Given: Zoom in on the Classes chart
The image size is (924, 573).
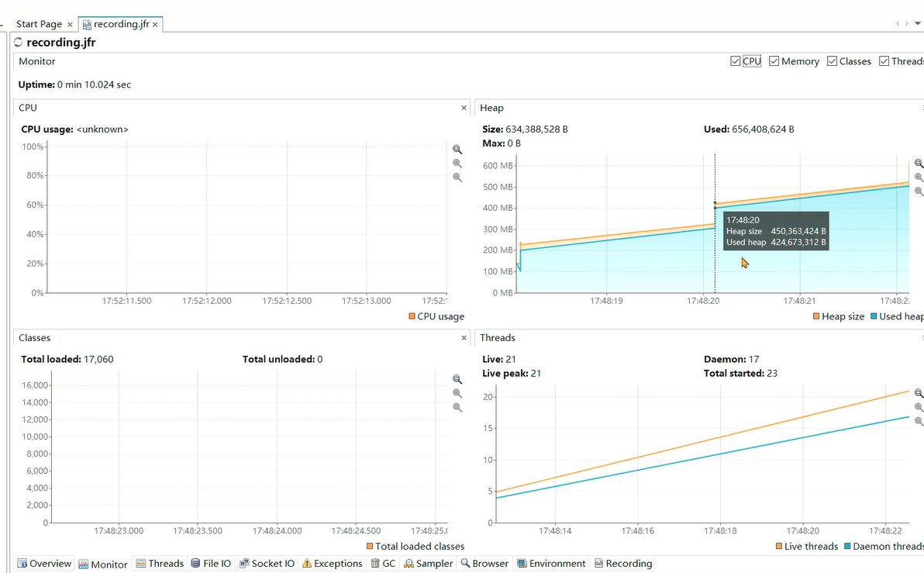Looking at the screenshot, I should (457, 379).
